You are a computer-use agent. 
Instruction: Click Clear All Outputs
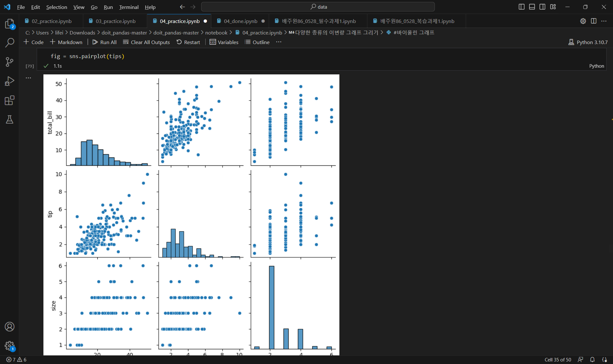click(x=146, y=42)
